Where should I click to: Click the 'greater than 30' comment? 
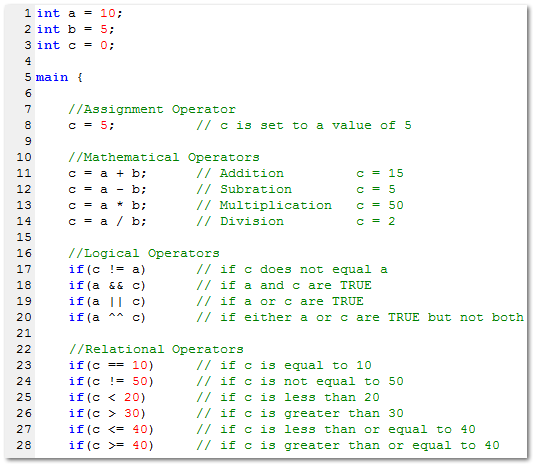pos(344,413)
